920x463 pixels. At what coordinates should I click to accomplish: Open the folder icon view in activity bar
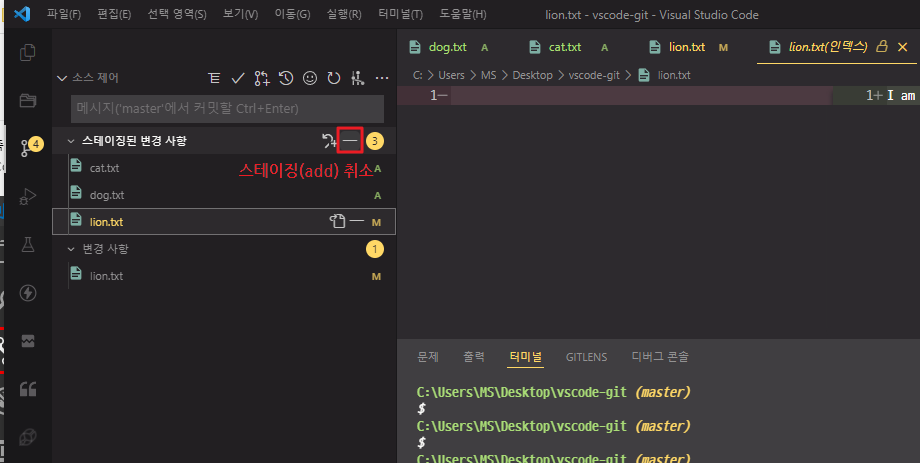[28, 100]
